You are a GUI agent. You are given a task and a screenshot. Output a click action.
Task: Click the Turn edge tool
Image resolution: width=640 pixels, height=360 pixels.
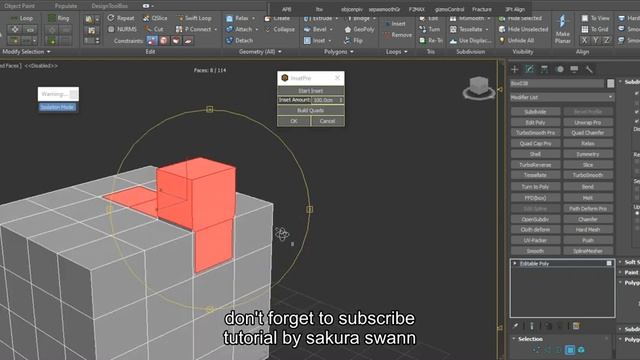point(430,29)
